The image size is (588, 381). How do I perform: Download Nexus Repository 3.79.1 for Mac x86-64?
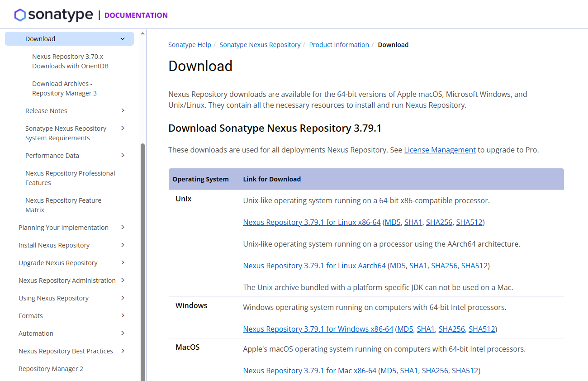click(309, 371)
